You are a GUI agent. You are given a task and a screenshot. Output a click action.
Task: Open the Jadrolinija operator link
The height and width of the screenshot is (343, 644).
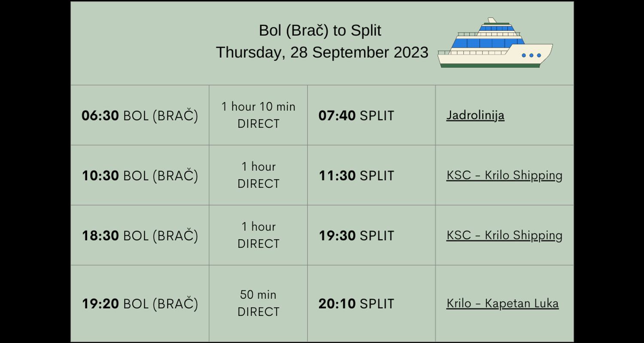pyautogui.click(x=475, y=115)
